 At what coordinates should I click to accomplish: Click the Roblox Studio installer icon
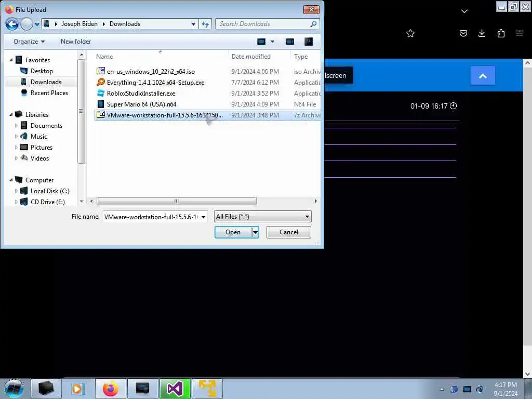pyautogui.click(x=101, y=93)
